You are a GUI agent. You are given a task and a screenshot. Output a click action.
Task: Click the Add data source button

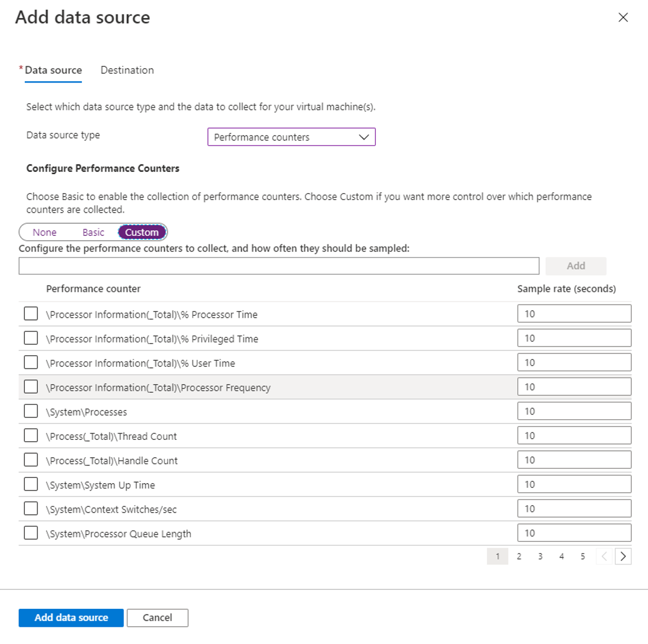pyautogui.click(x=71, y=617)
